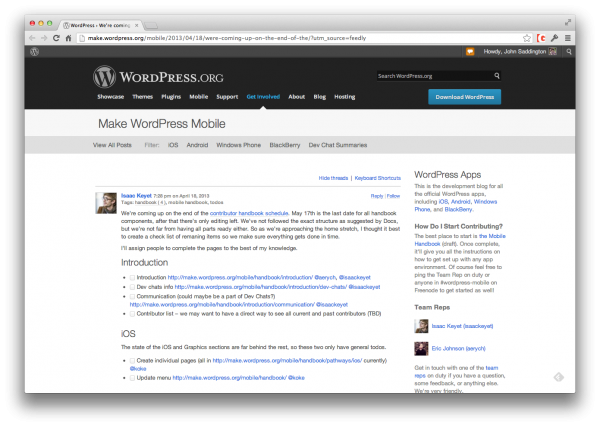Open the Showcase nav item
This screenshot has height=427, width=600.
pos(111,97)
